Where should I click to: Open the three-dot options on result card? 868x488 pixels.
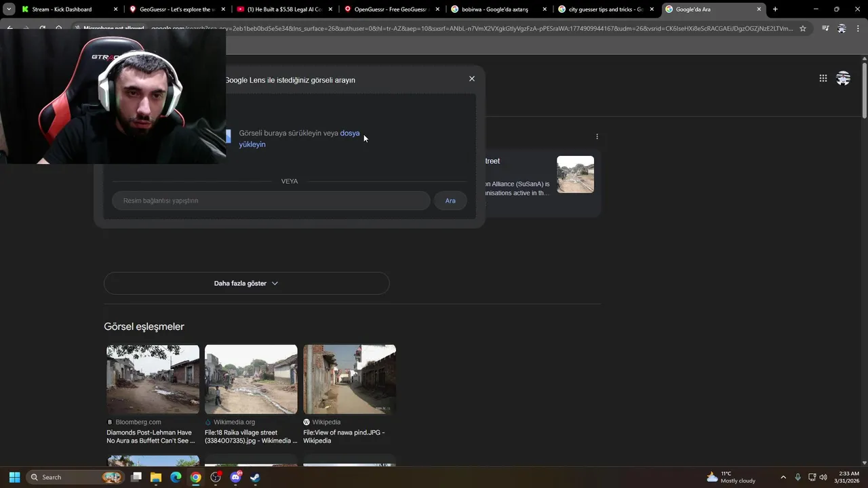[597, 136]
